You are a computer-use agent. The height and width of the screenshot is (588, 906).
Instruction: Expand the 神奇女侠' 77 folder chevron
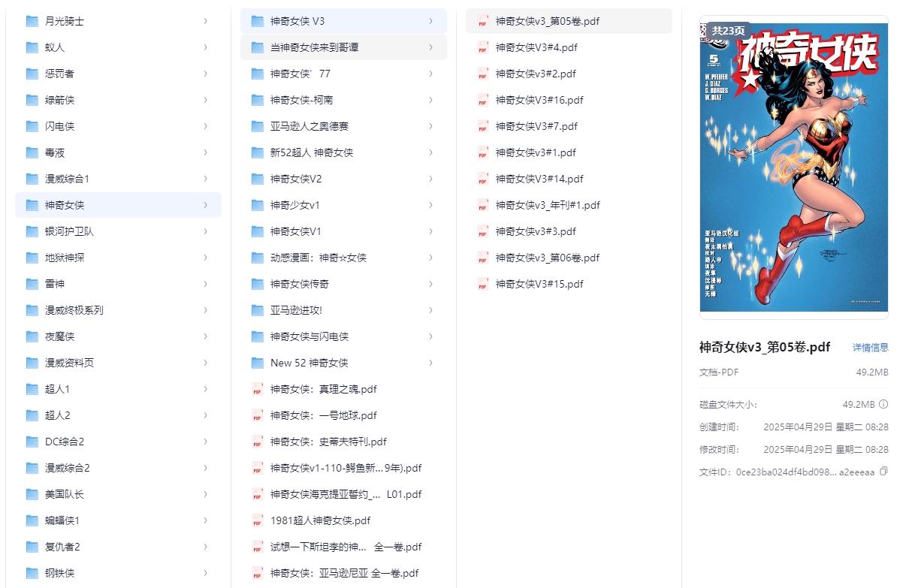coord(430,74)
